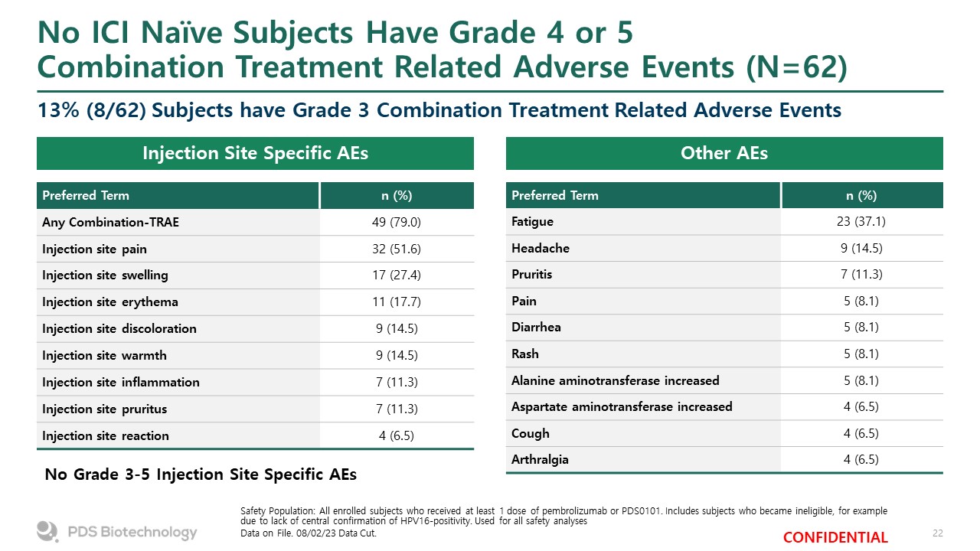Select the 13% (8/62) Subjects subtitle
This screenshot has height=551, width=980.
point(439,110)
